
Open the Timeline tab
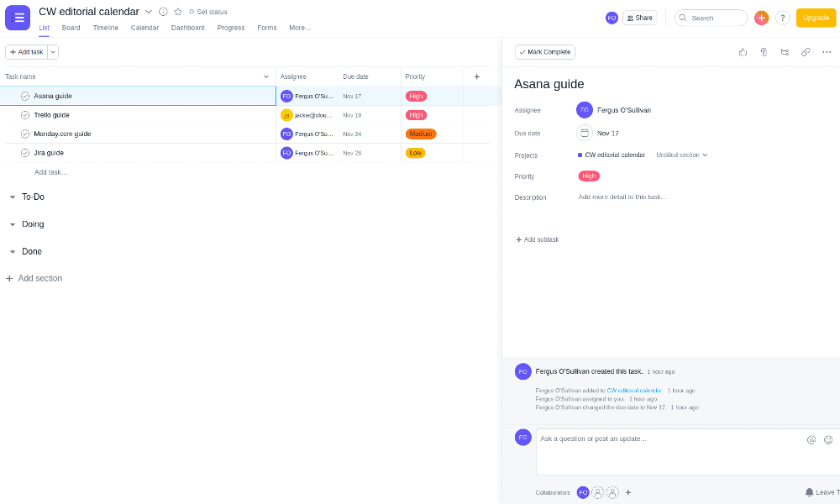pos(106,28)
